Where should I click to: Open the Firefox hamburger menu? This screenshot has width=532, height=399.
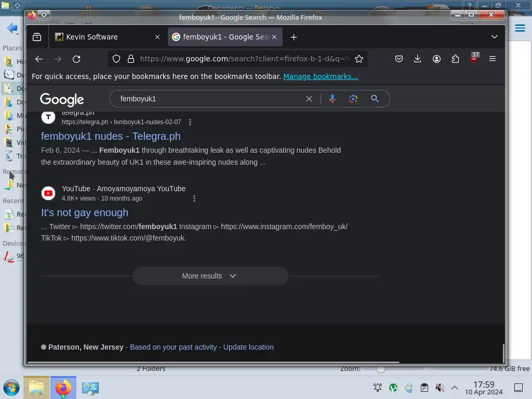(493, 59)
